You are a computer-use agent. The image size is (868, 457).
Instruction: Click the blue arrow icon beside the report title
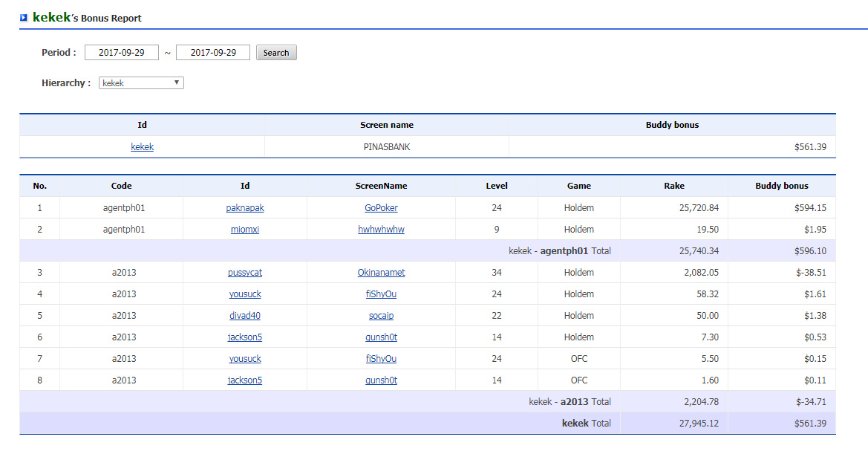coord(23,18)
